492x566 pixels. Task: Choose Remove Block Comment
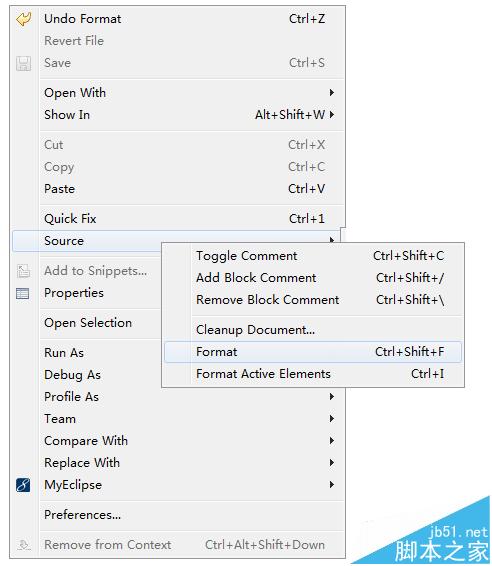(313, 300)
